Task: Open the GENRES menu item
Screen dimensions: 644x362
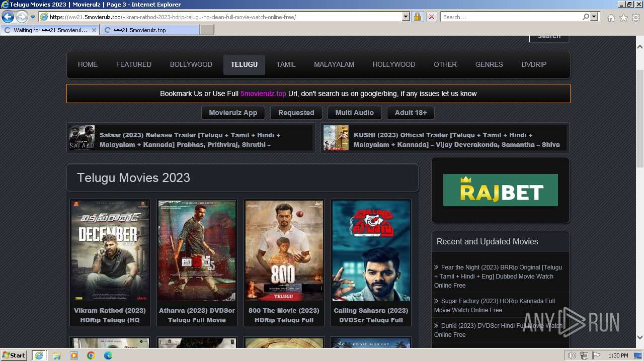Action: pyautogui.click(x=489, y=64)
